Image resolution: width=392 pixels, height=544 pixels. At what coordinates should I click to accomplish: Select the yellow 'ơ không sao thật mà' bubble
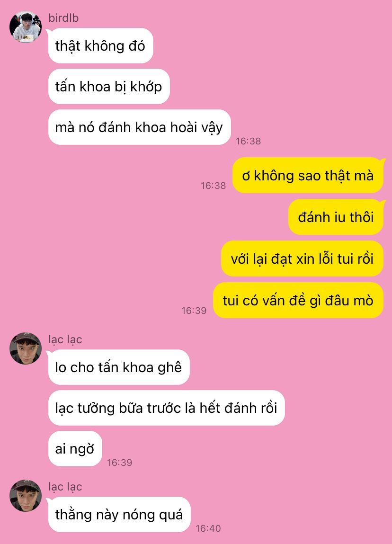[308, 176]
